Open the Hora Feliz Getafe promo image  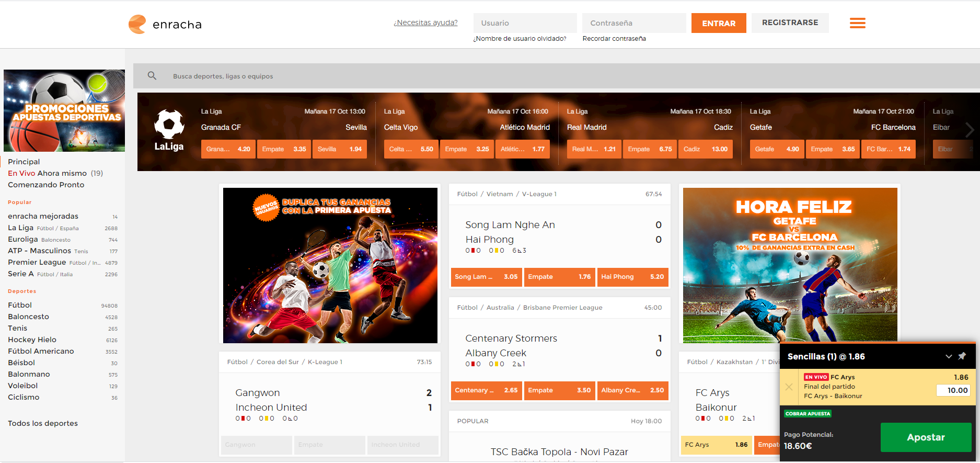(790, 265)
